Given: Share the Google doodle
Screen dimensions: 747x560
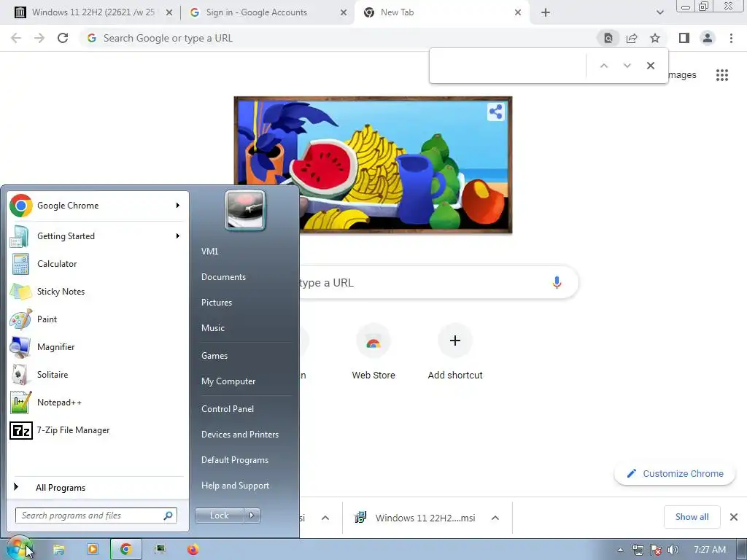Looking at the screenshot, I should tap(495, 112).
